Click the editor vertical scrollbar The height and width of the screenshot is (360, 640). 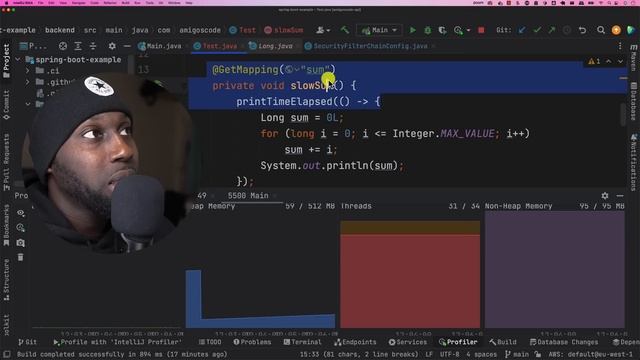click(x=623, y=114)
